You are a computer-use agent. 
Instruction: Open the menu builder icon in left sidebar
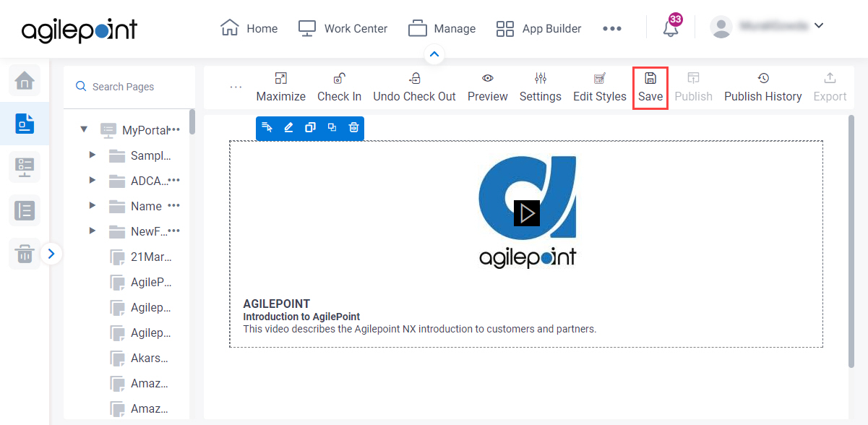25,166
